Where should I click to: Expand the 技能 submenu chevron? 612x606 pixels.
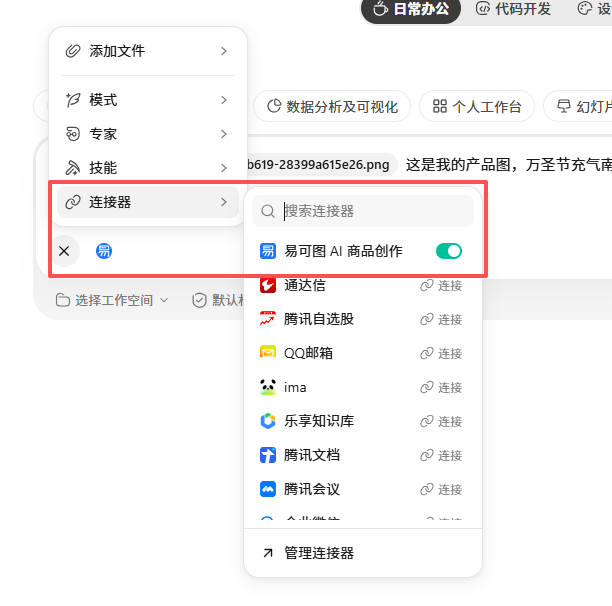point(224,168)
